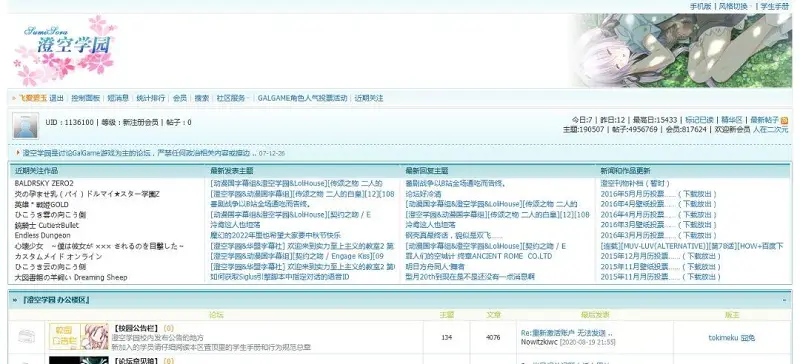Viewport: 800px width, 364px height.
Task: Open MUV-LUV(ALTERNATIVE) 第78话 news item
Action: 692,246
